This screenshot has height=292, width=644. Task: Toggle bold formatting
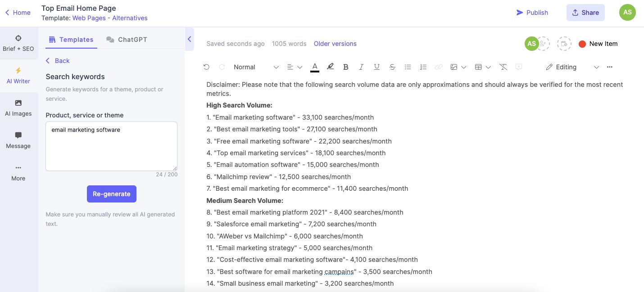[x=346, y=67]
